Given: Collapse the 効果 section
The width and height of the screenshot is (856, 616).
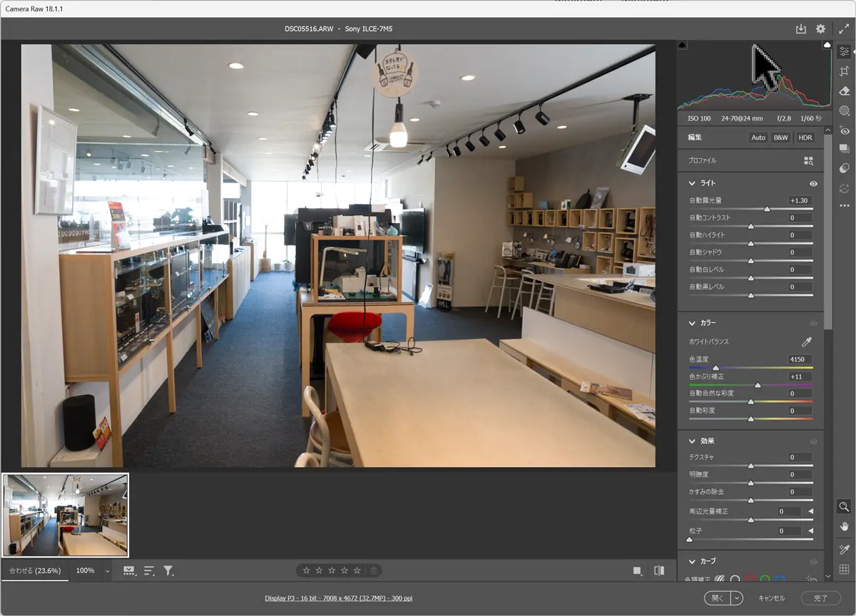Looking at the screenshot, I should point(692,441).
